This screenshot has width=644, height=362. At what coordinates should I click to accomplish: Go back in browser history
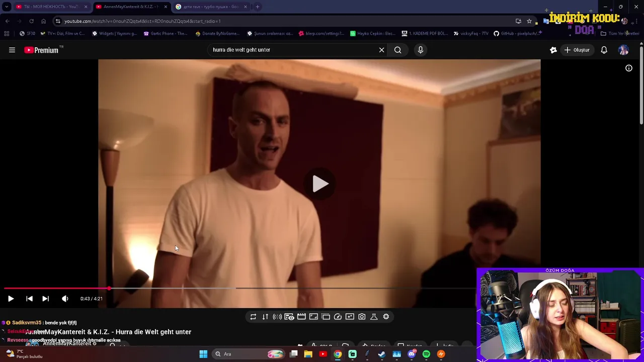(x=7, y=21)
